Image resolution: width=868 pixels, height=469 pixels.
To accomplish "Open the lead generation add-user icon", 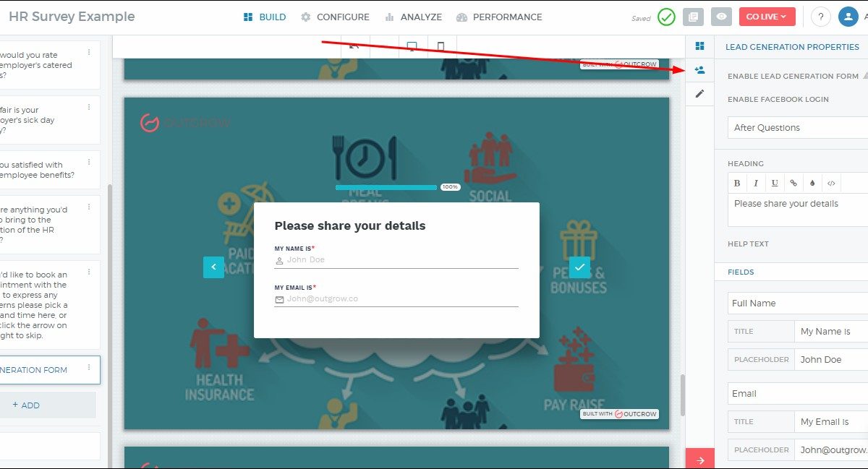I will coord(699,70).
